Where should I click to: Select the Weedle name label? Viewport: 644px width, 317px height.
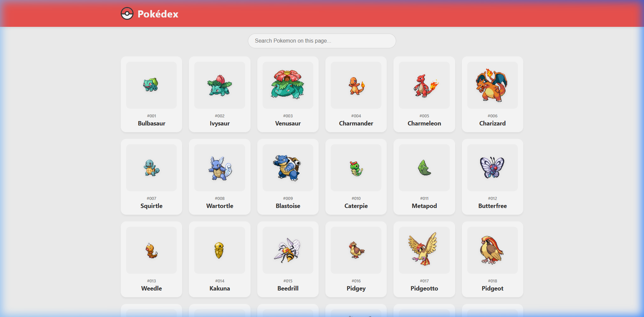[x=151, y=288]
